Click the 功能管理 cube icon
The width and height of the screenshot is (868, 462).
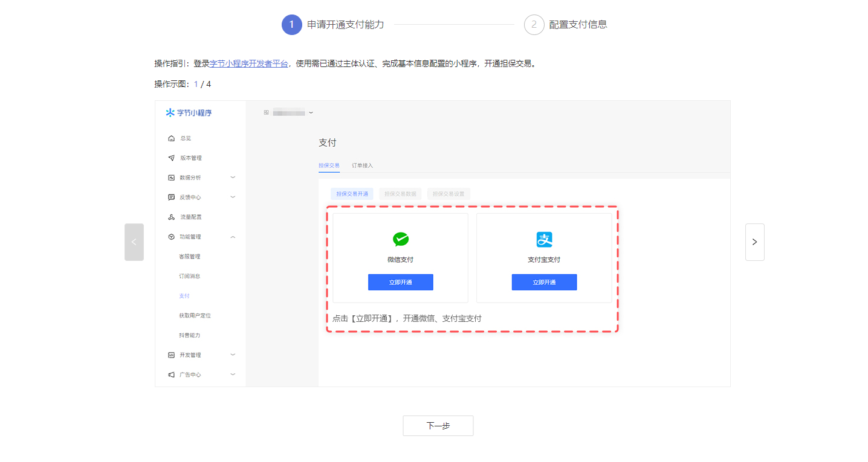coord(172,236)
